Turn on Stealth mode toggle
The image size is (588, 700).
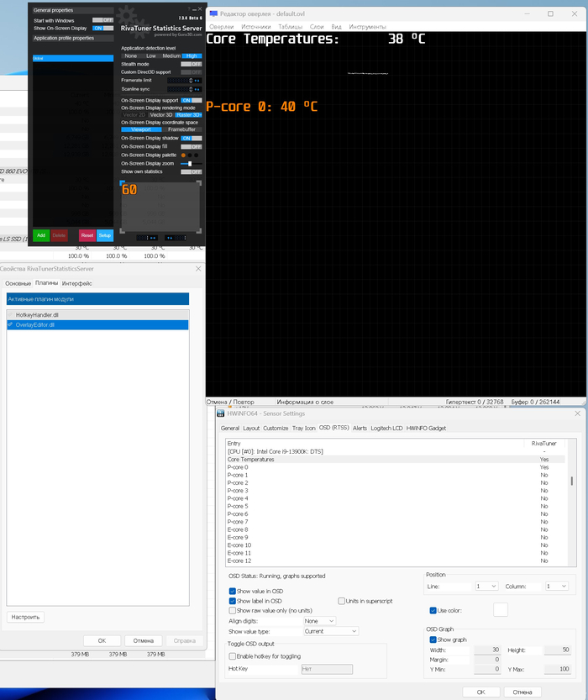192,64
